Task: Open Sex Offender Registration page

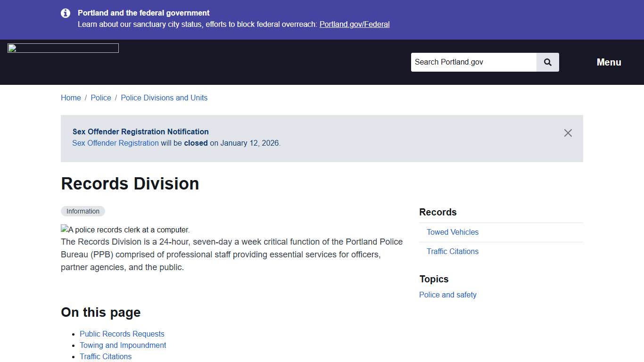Action: click(x=115, y=143)
